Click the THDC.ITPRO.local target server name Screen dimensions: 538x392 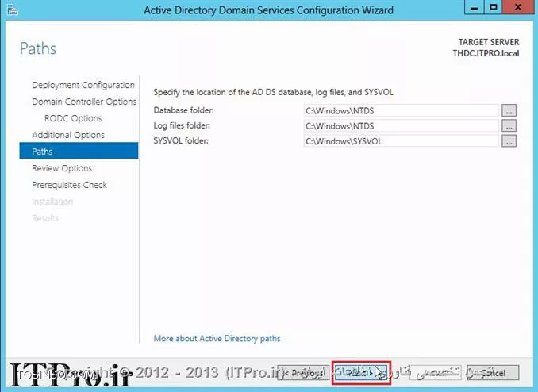coord(486,53)
